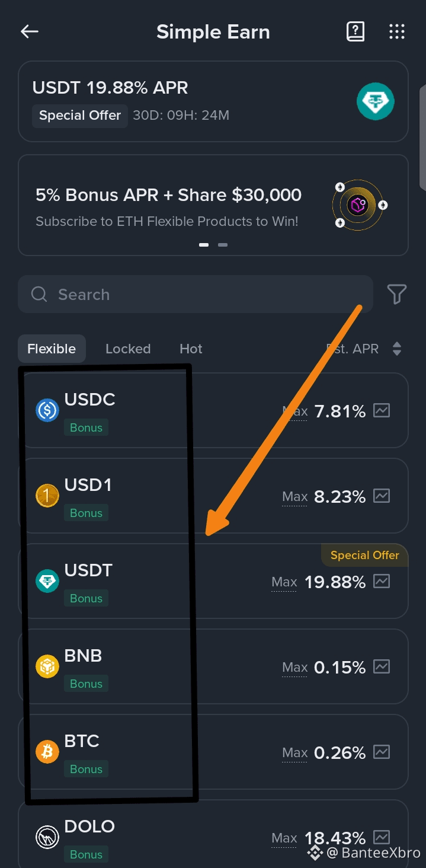Go to second banner carousel dot
This screenshot has width=426, height=868.
[x=223, y=244]
